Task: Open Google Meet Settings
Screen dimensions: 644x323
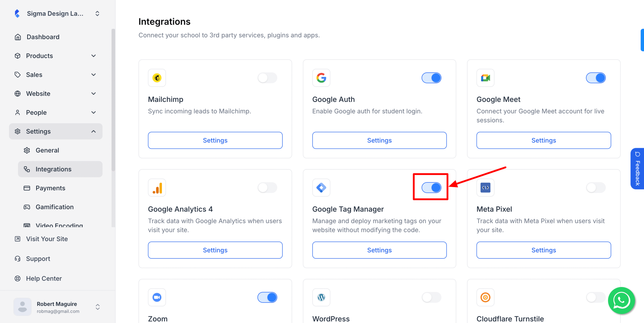Action: tap(544, 140)
